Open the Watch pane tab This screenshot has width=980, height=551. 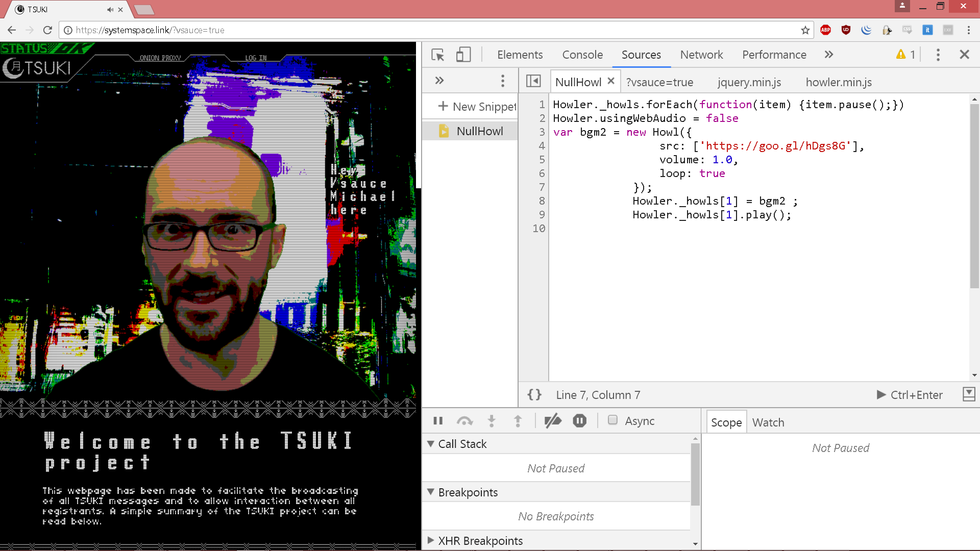pyautogui.click(x=768, y=422)
